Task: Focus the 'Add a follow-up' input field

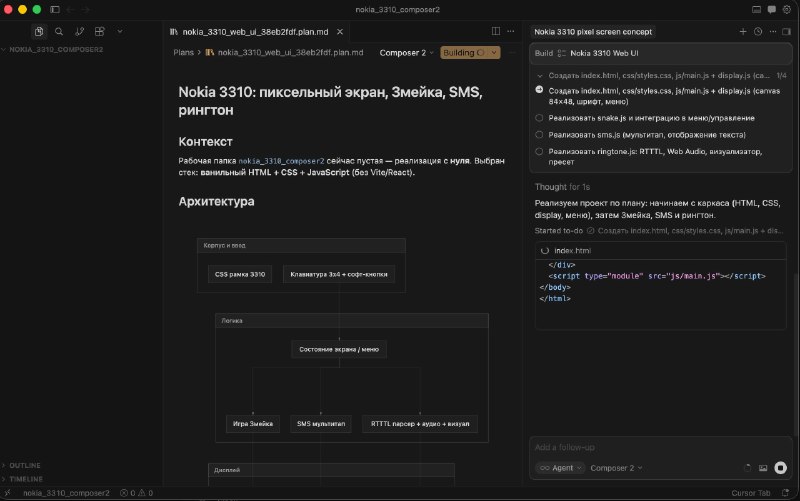Action: click(x=661, y=447)
